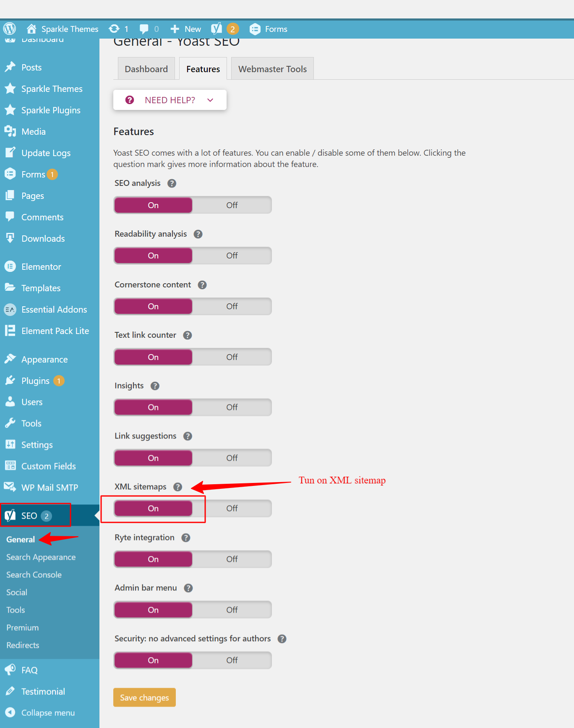574x728 pixels.
Task: Click the Users person icon
Action: click(x=10, y=402)
